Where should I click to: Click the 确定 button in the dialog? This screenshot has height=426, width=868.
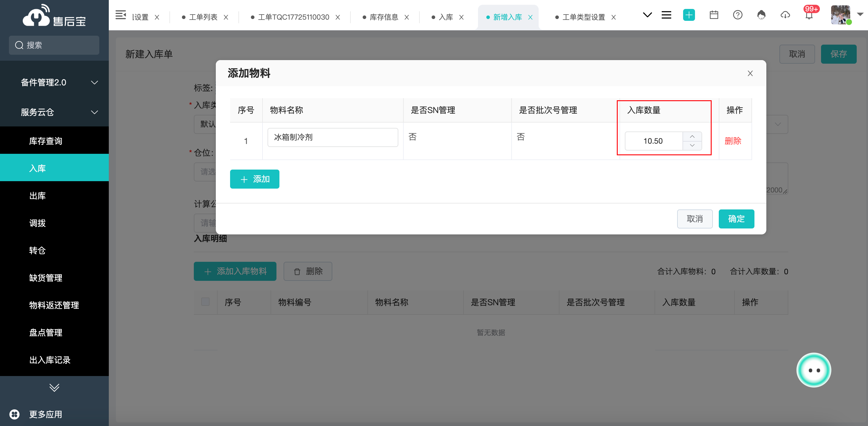[x=736, y=219]
